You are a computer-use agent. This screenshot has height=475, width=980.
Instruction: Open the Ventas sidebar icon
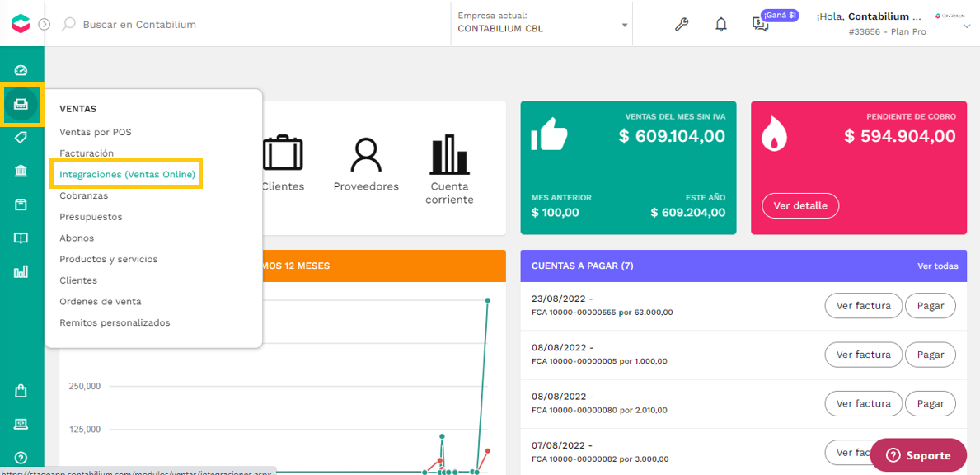click(x=22, y=106)
